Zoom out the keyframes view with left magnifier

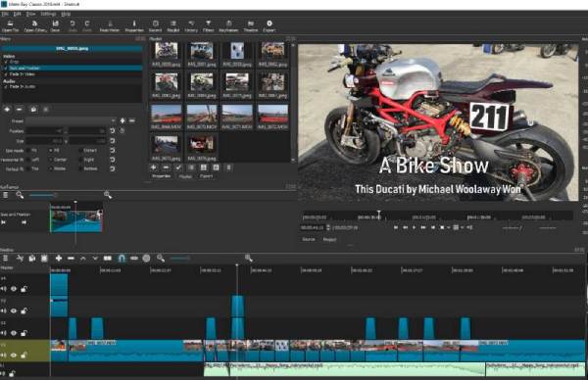[x=20, y=195]
